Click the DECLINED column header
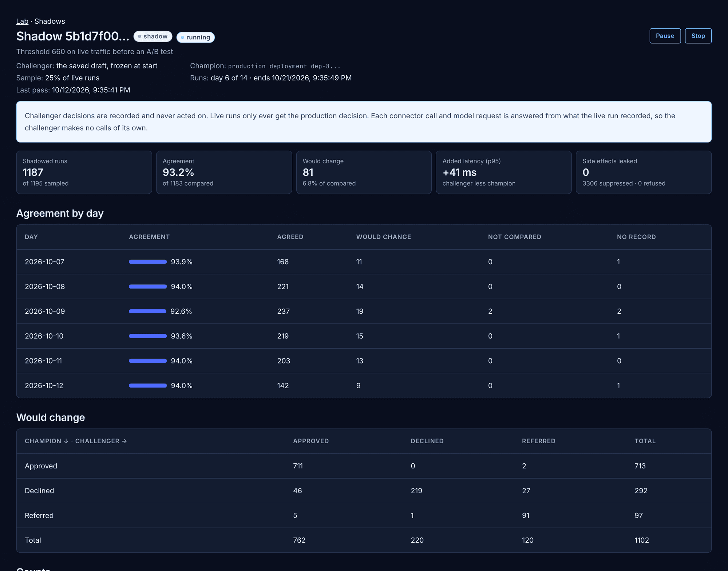The image size is (728, 571). point(427,441)
